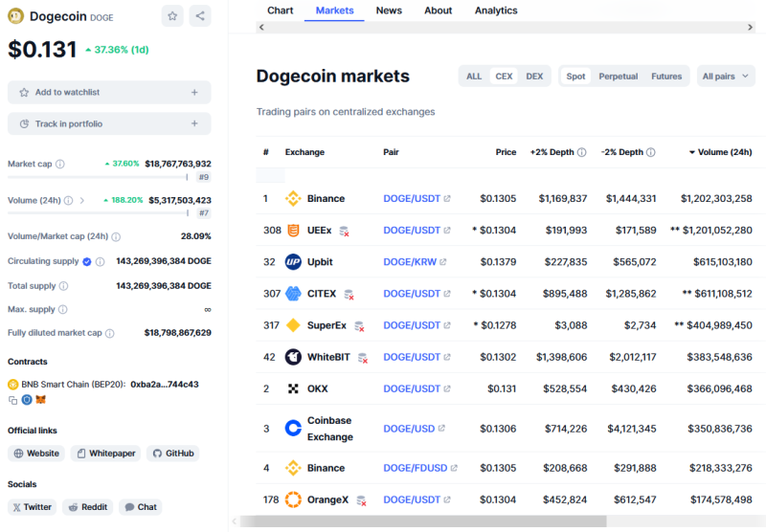
Task: Click the star favorite icon beside Dogecoin
Action: click(172, 16)
